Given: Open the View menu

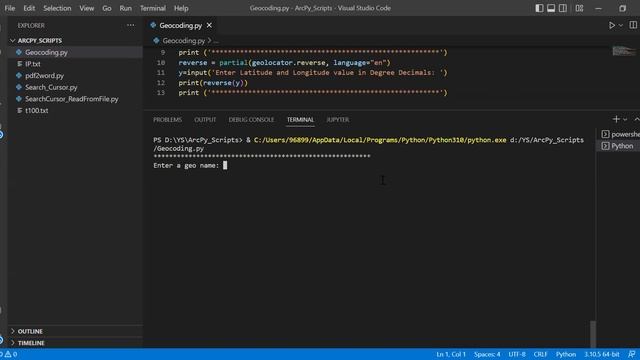Looking at the screenshot, I should [x=87, y=8].
